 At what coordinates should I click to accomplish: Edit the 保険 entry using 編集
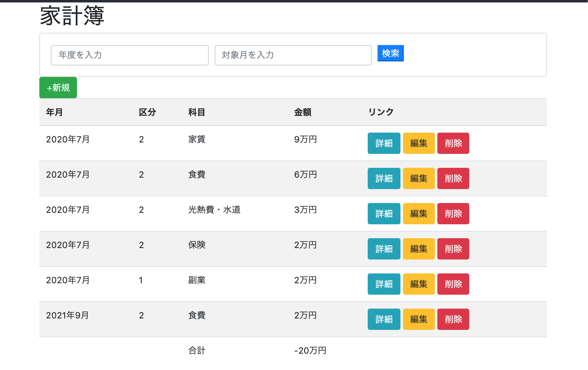418,249
